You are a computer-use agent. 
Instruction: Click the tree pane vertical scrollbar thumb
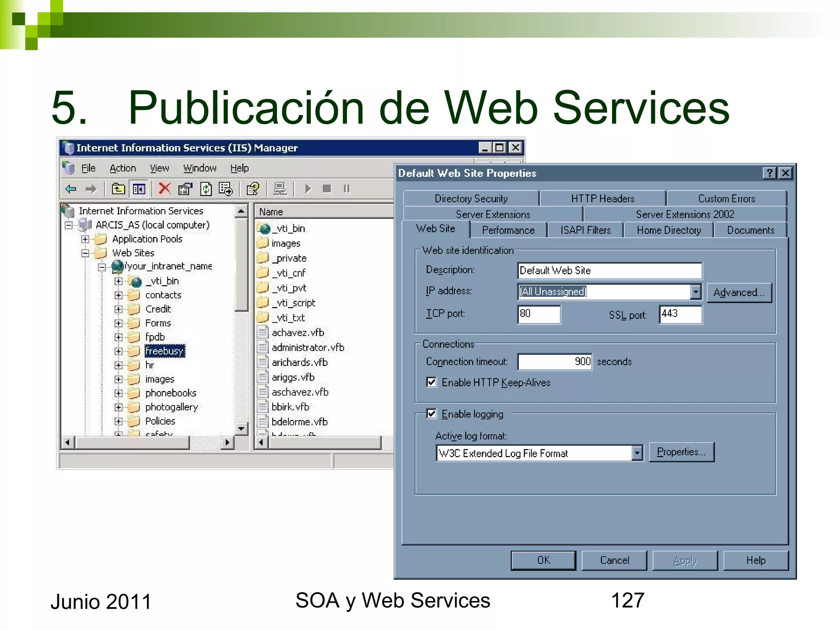point(242,265)
